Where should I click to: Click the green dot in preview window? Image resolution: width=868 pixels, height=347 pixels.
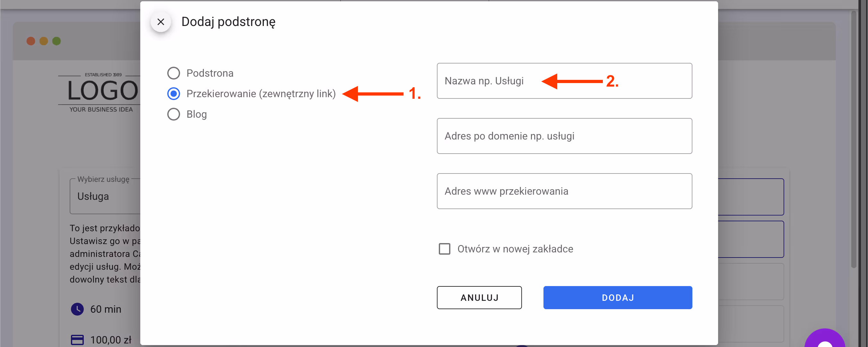tap(56, 41)
